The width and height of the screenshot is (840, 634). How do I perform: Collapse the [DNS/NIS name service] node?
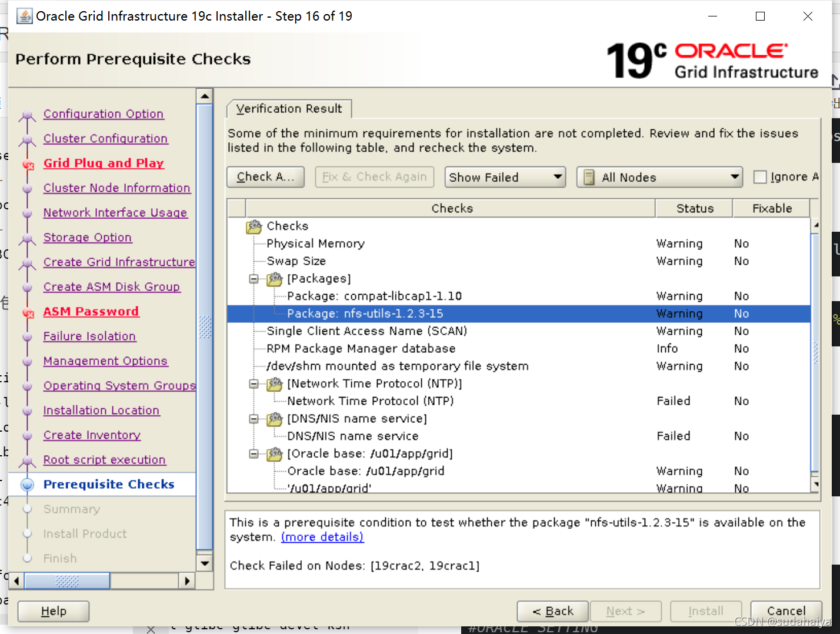point(254,419)
